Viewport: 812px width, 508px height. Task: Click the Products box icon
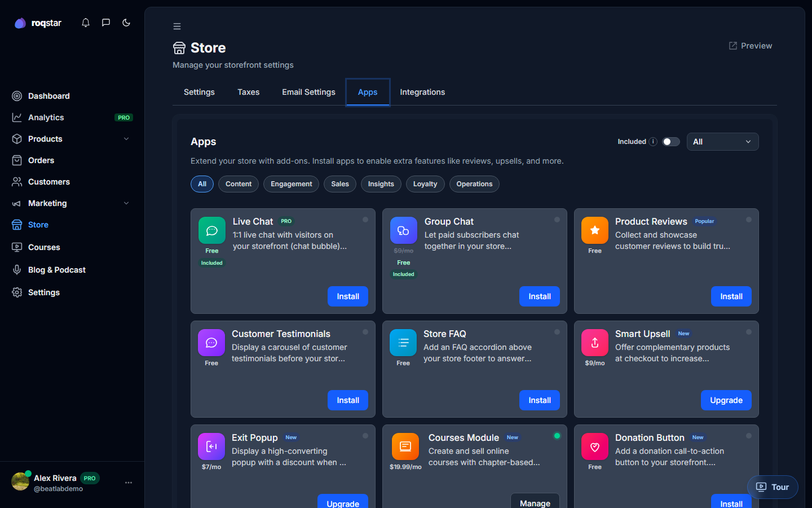[17, 139]
